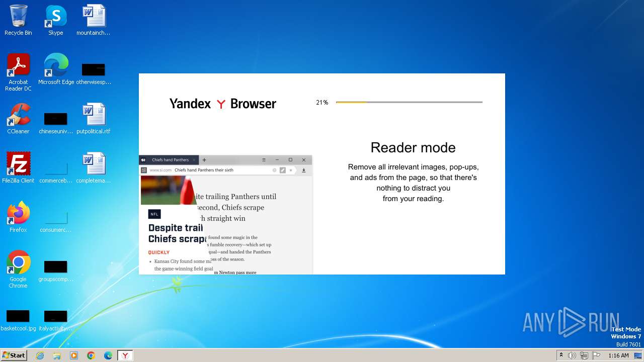Click the NFL label in preview
This screenshot has width=644, height=362.
tap(154, 214)
